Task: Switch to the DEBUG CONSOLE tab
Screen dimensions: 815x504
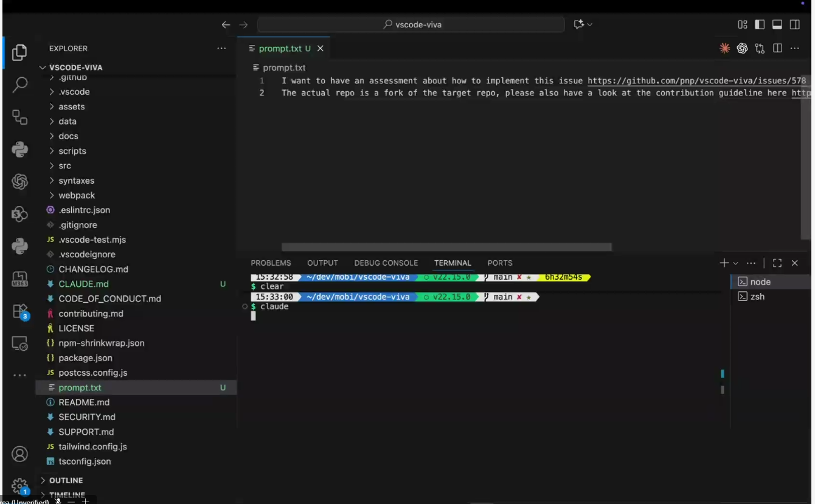Action: tap(386, 263)
